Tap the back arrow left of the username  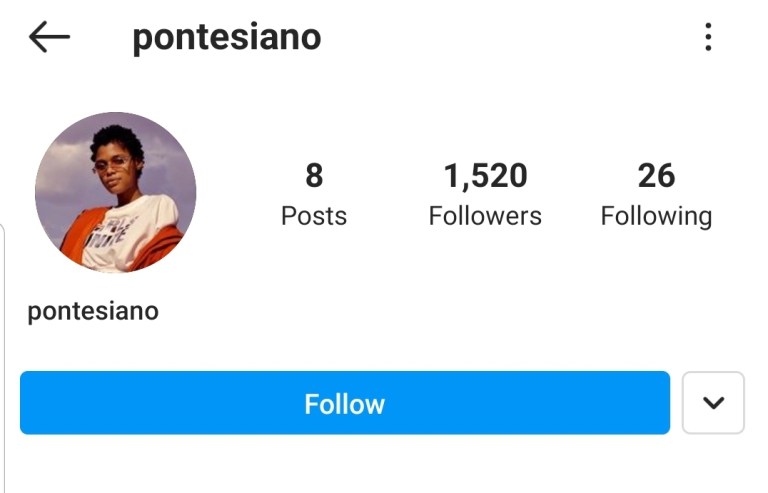click(x=49, y=38)
